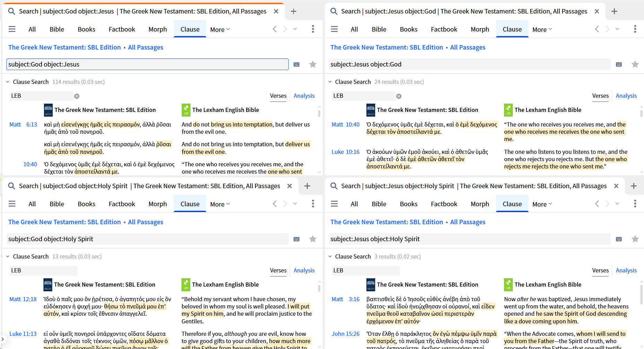Select Clause tab in Jesus-God panel
The image size is (644, 349).
tap(512, 29)
